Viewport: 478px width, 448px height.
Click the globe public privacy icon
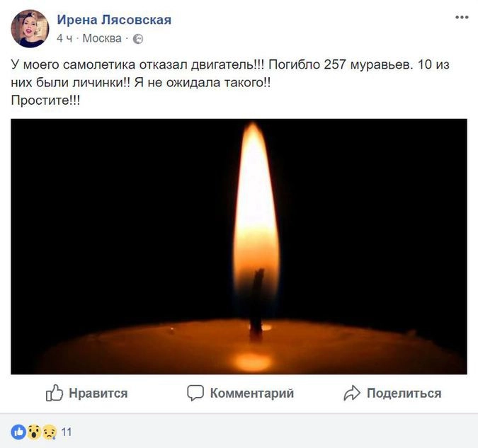tap(138, 39)
